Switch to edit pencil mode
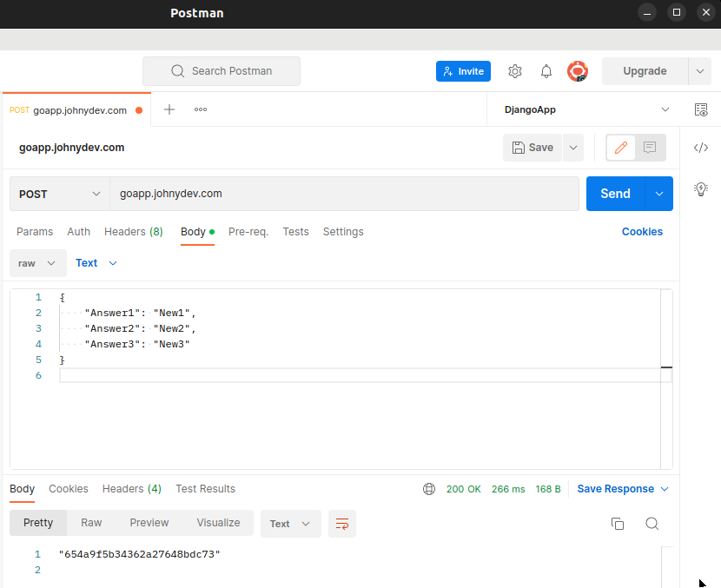Viewport: 721px width, 588px height. [x=621, y=148]
